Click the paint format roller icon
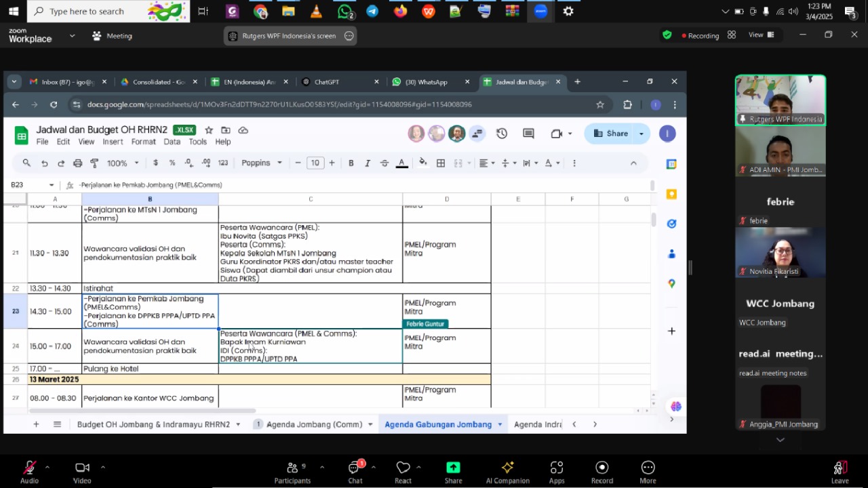868x488 pixels. pyautogui.click(x=94, y=163)
